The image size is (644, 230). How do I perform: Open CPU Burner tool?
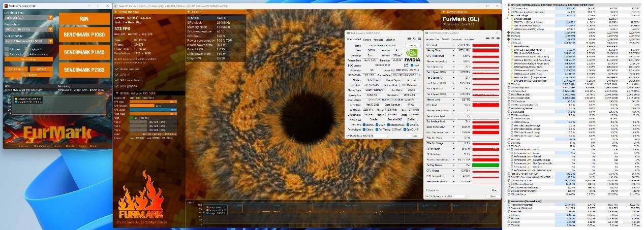[28, 74]
